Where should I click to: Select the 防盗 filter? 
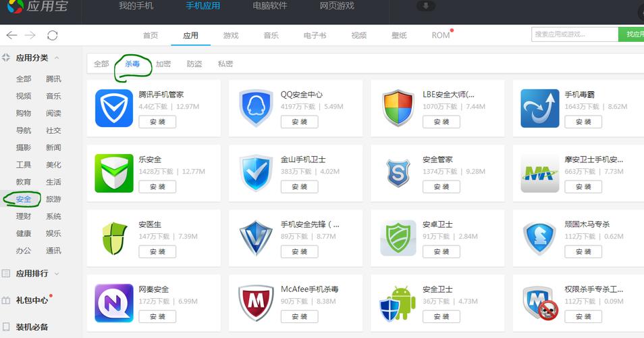coord(194,64)
